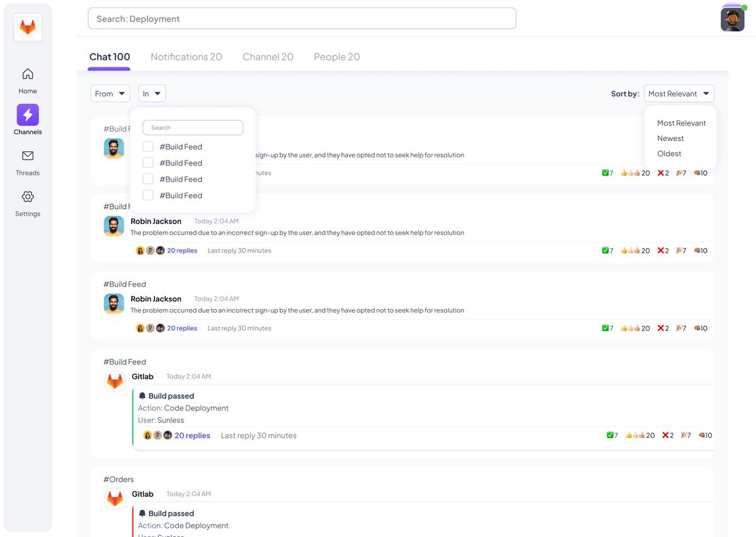Click 'Action: Code Deployment' text in #Orders card
Screen dimensions: 756x537
click(183, 526)
